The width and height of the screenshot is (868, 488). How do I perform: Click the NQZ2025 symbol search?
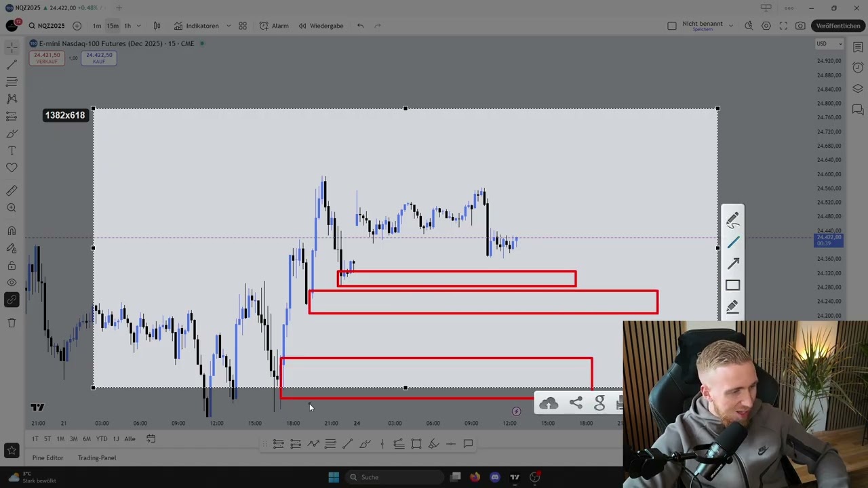[47, 26]
